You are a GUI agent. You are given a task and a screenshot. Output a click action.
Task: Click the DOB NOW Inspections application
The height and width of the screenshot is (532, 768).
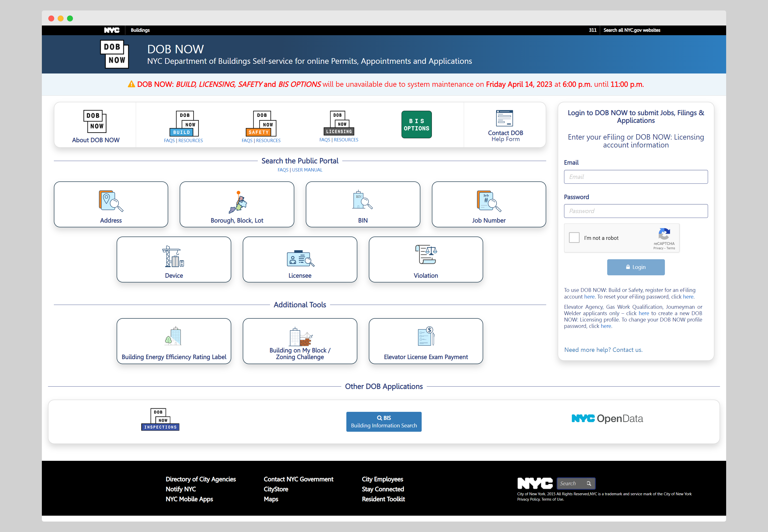(161, 419)
